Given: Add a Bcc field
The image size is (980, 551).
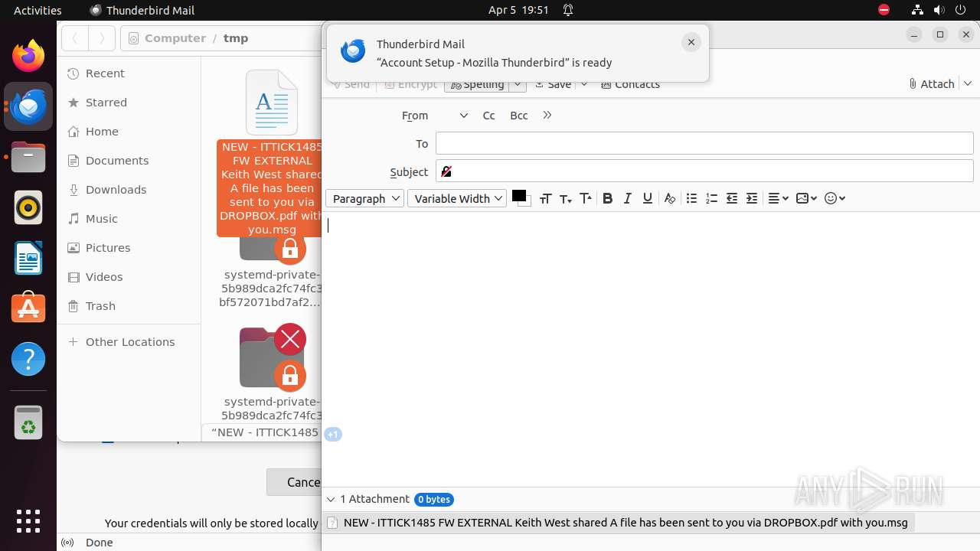Looking at the screenshot, I should coord(519,116).
